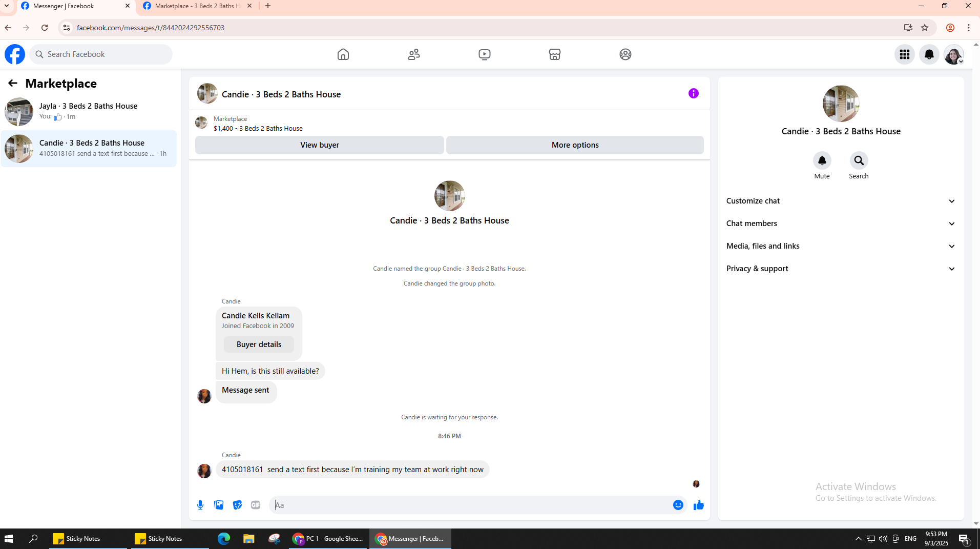The width and height of the screenshot is (980, 549).
Task: Click the View buyer button
Action: click(320, 145)
